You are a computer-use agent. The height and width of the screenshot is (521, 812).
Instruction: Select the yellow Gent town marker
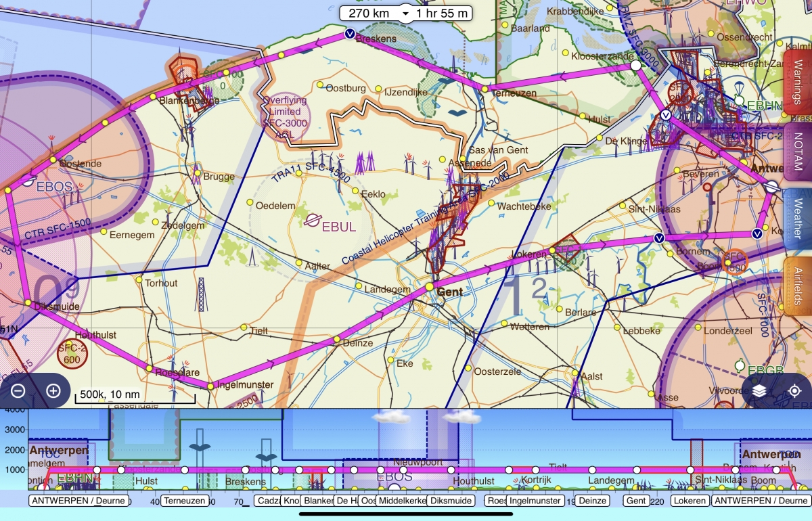click(429, 288)
